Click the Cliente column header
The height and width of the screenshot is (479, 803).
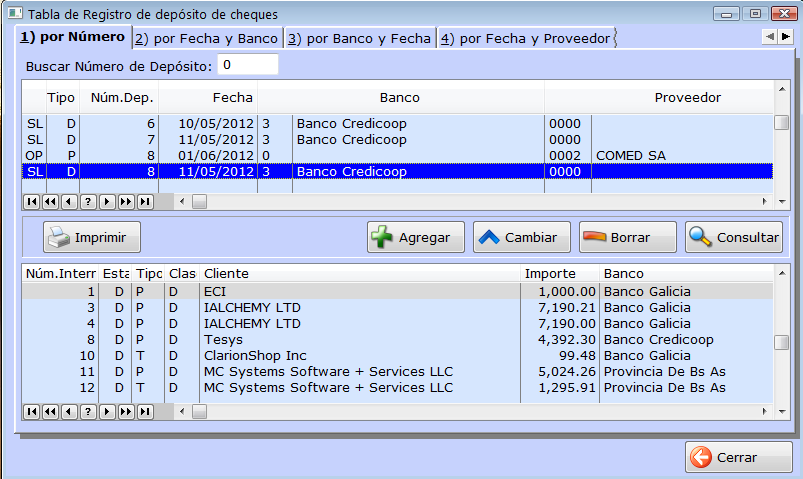(360, 274)
